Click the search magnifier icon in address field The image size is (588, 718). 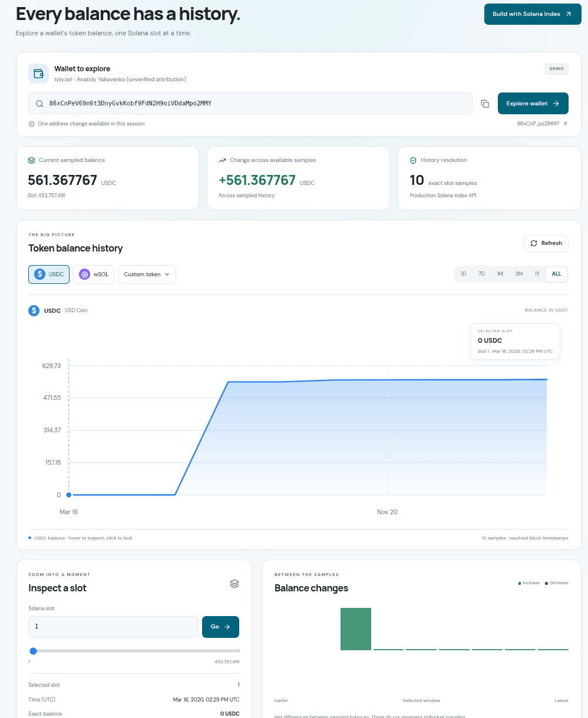39,104
